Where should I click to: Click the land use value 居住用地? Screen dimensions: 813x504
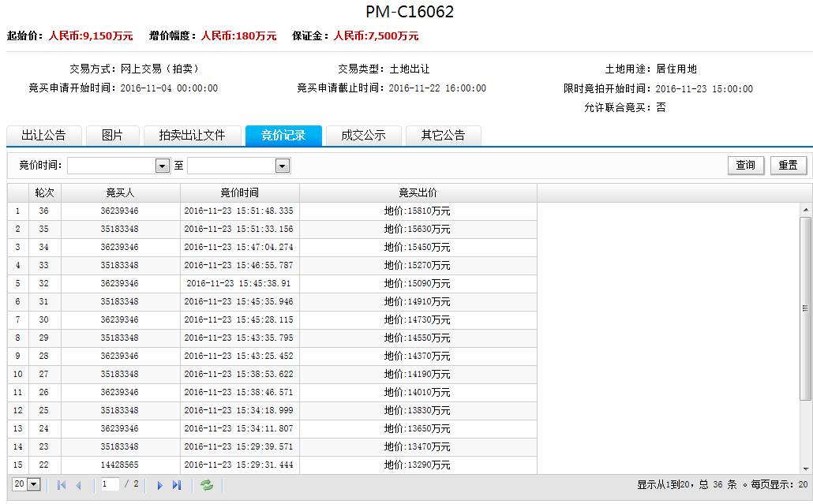676,69
